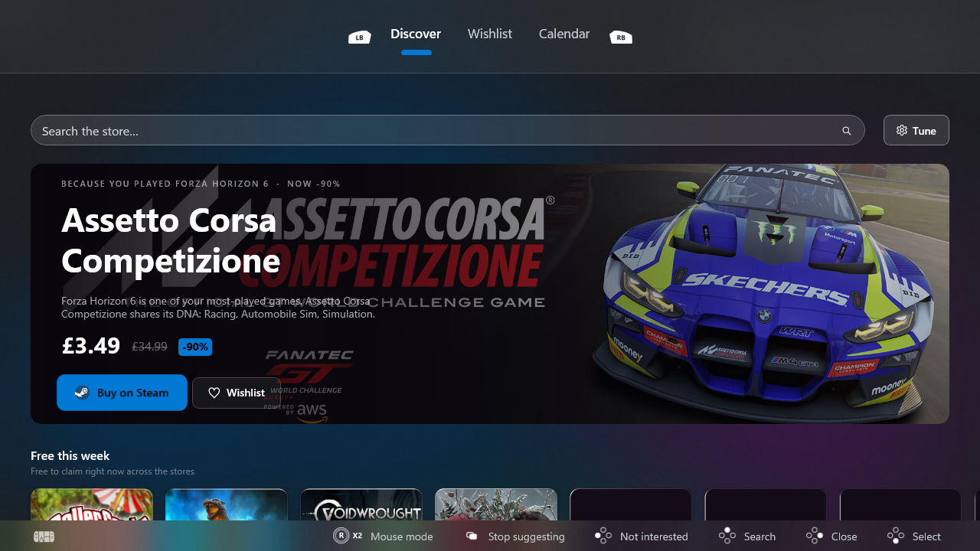Click the view-button icon beside Stop suggesting
The image size is (980, 551).
472,536
